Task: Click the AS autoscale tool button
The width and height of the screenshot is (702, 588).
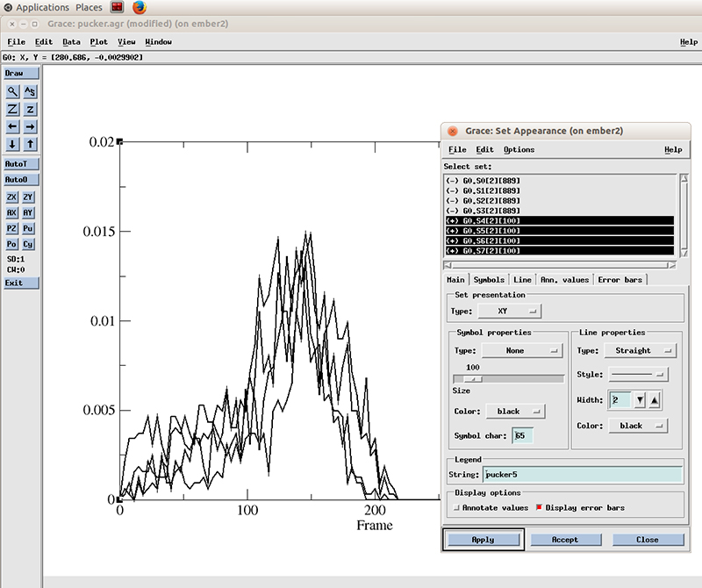Action: [30, 91]
